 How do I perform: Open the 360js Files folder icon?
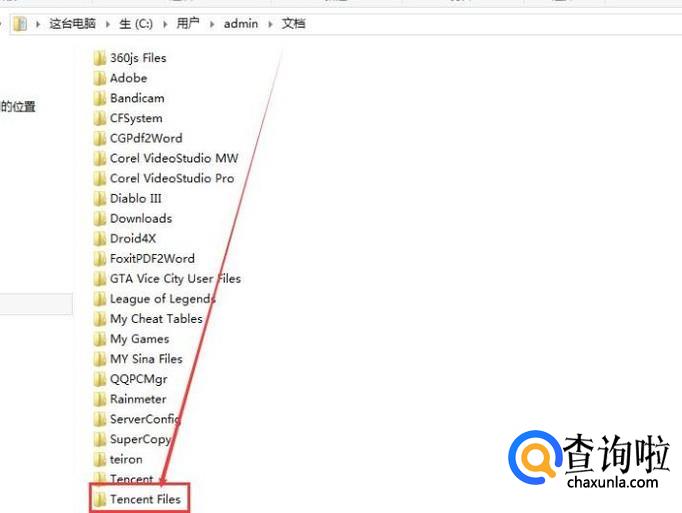(x=100, y=58)
